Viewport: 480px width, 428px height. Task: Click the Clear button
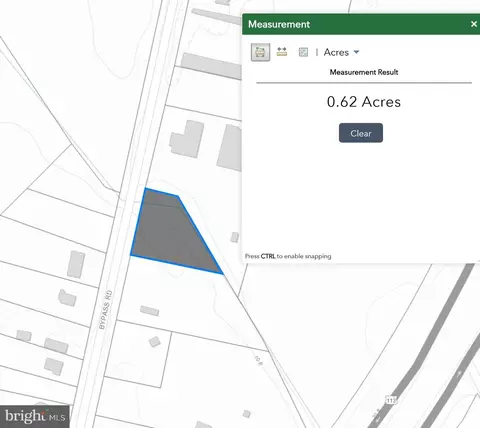(361, 133)
